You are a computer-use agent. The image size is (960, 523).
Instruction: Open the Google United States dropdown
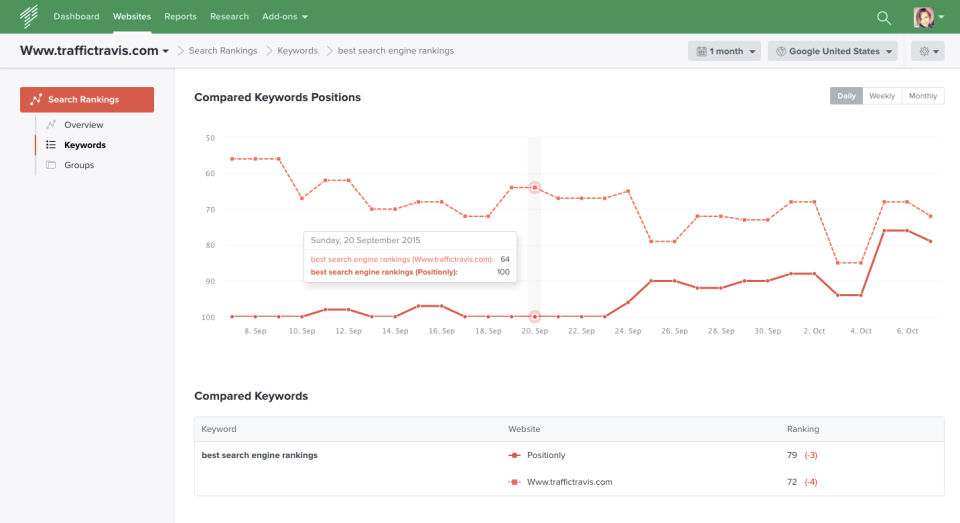pyautogui.click(x=832, y=51)
